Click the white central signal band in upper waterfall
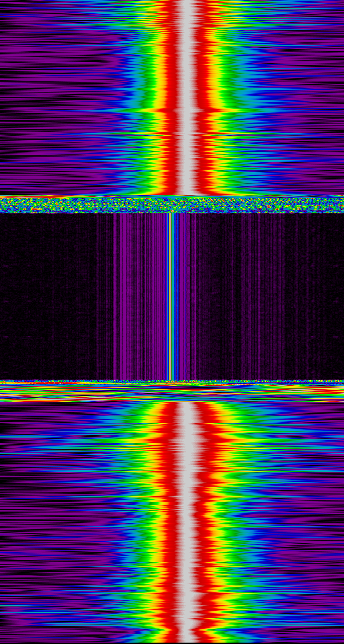The height and width of the screenshot is (644, 344). point(187,97)
